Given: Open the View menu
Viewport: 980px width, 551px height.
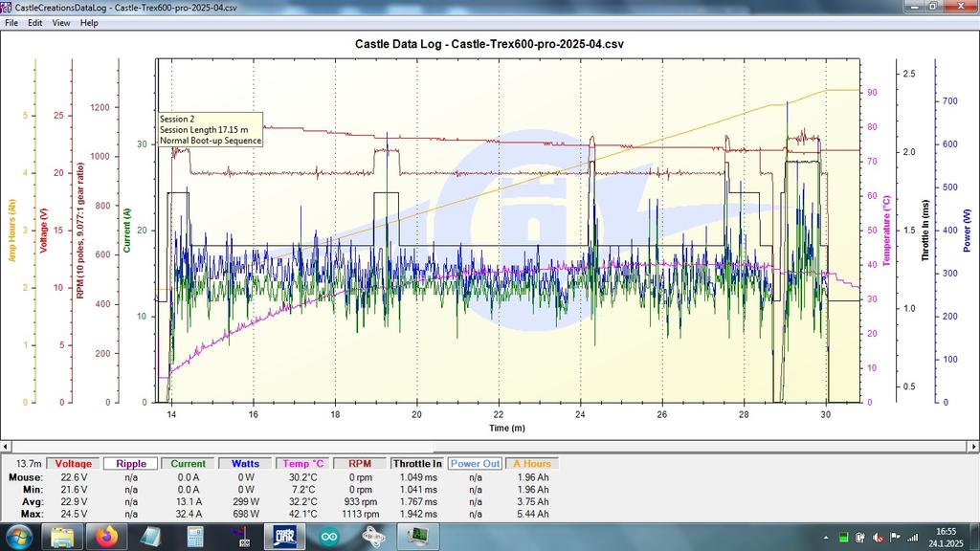Looking at the screenshot, I should 60,22.
